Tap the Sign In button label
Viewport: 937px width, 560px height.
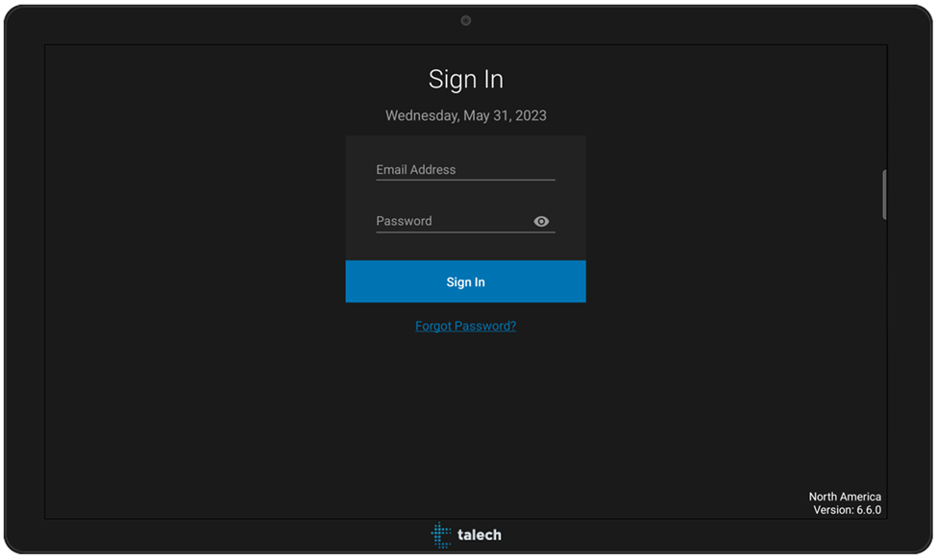tap(465, 281)
